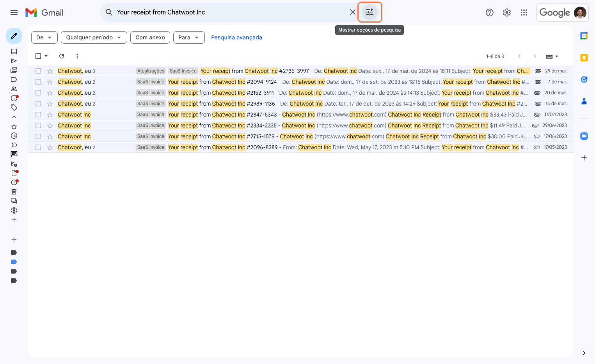595x364 pixels.
Task: Open the Help question mark icon
Action: click(x=490, y=12)
